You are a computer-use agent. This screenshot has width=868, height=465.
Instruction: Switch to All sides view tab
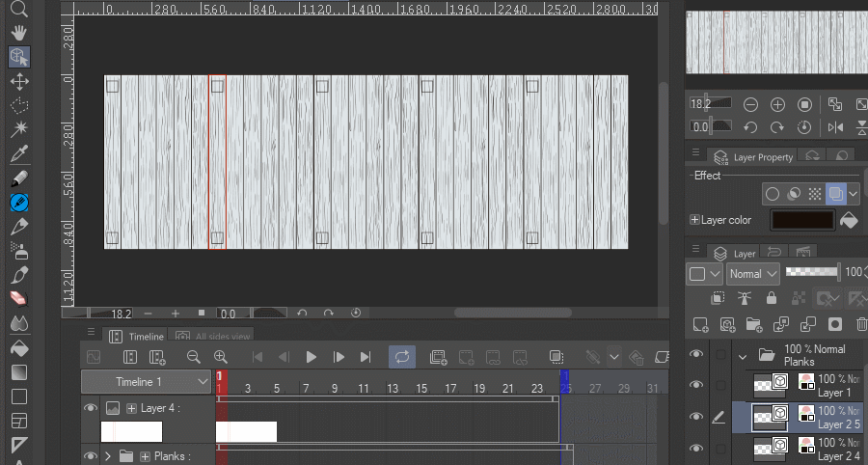pos(211,336)
